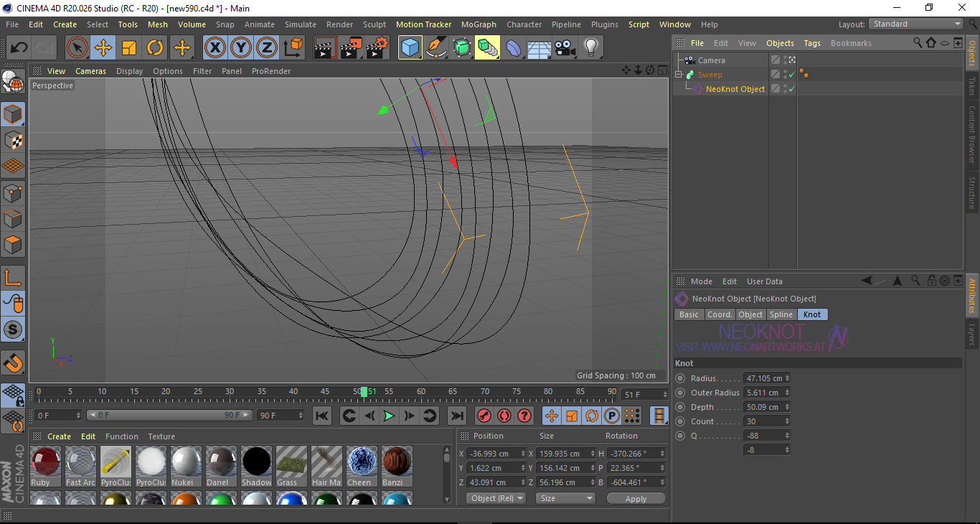Select the Ruby material swatch
980x524 pixels.
(x=46, y=467)
